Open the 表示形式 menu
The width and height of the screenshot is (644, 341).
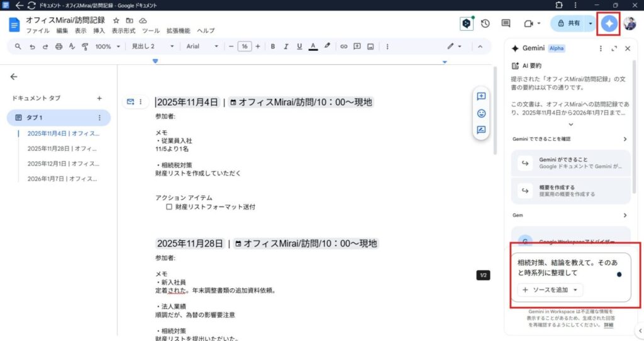click(123, 31)
